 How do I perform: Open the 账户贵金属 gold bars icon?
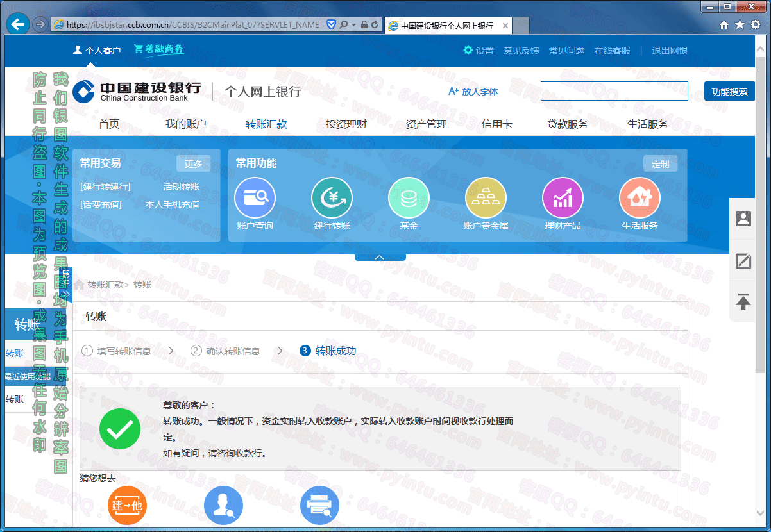[486, 197]
